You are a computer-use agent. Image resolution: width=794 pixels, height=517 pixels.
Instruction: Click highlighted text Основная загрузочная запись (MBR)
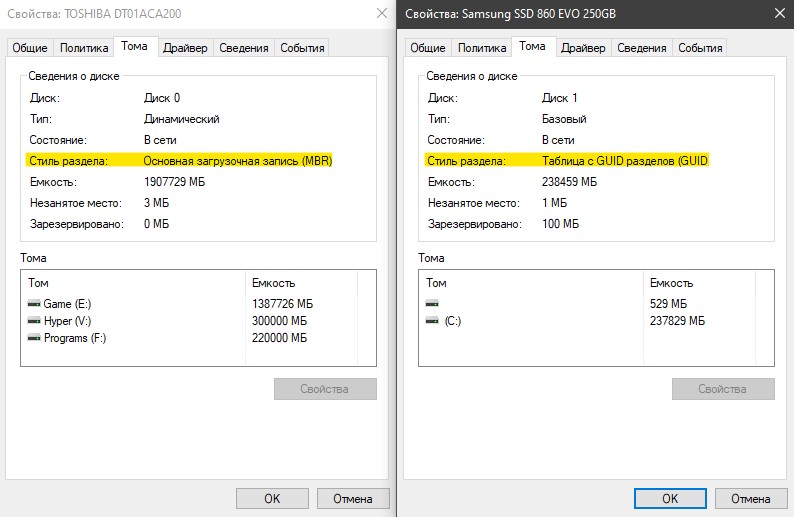coord(238,161)
